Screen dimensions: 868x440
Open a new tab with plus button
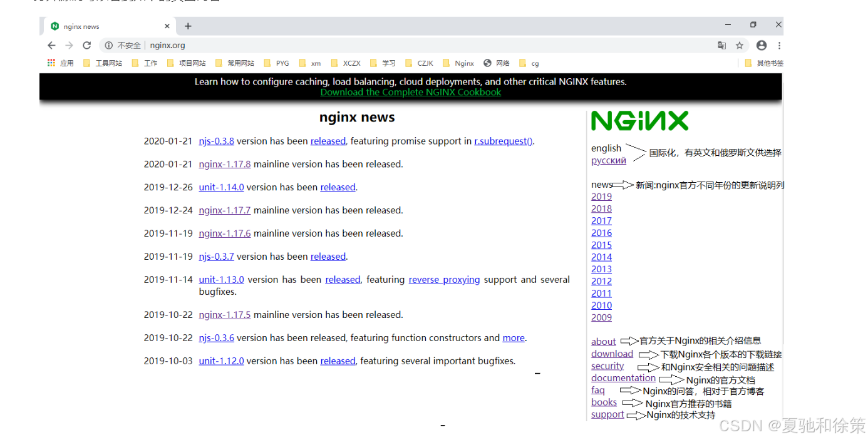point(188,26)
